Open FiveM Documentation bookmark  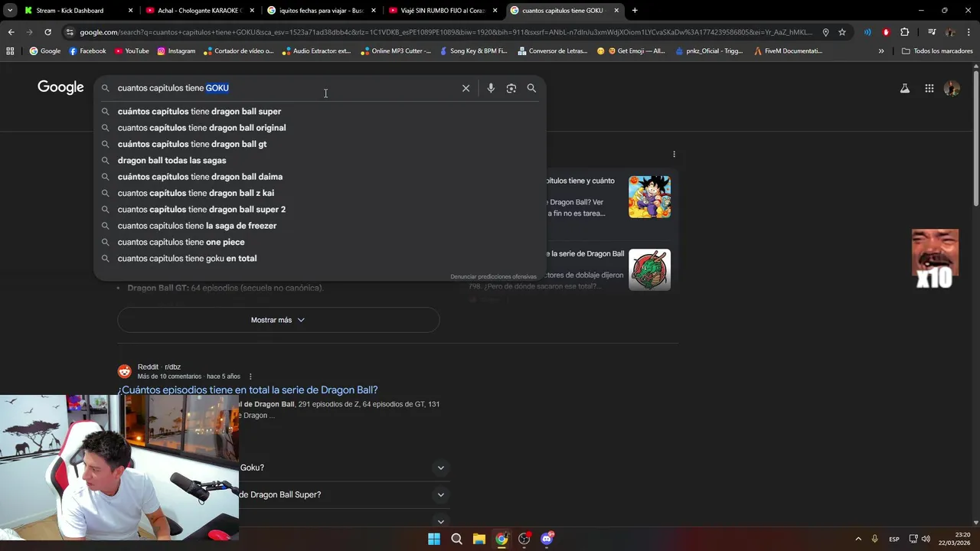[788, 51]
